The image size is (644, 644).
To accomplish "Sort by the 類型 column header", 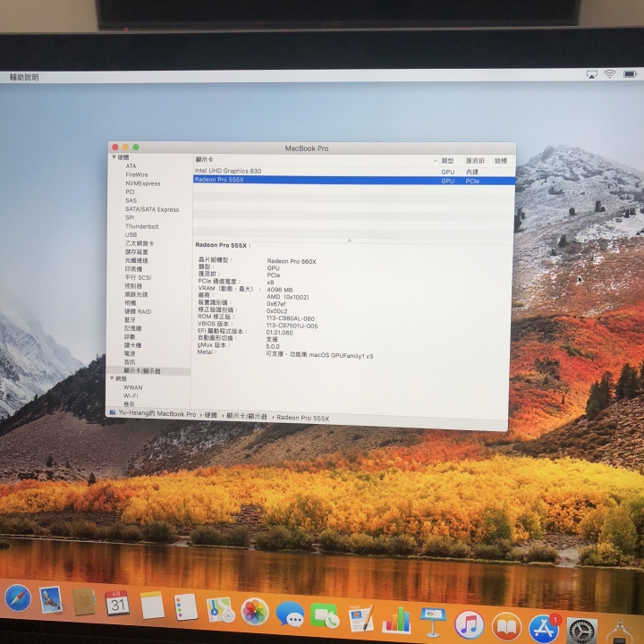I will coord(447,161).
